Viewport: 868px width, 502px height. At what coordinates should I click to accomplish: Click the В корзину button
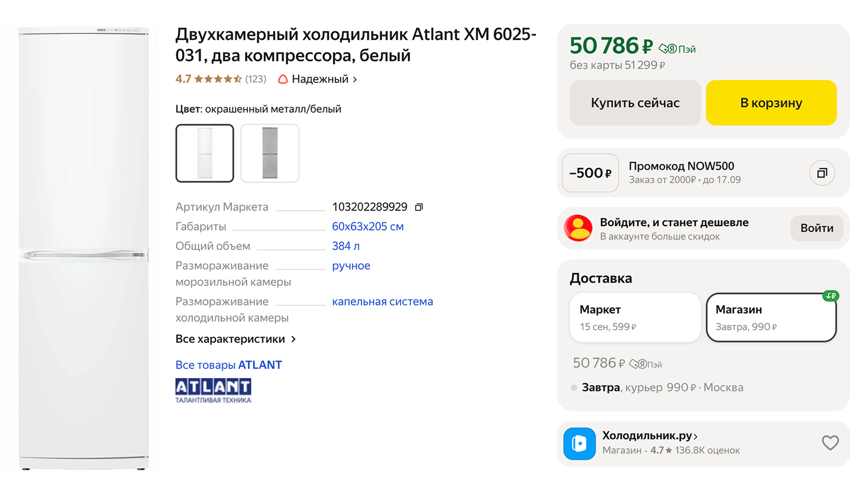tap(770, 103)
